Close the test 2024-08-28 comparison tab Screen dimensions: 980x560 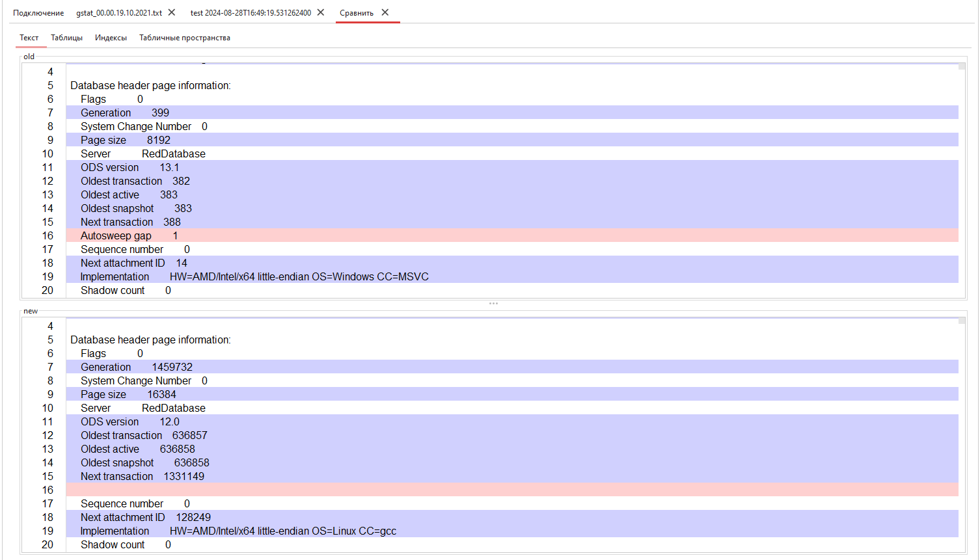click(320, 11)
